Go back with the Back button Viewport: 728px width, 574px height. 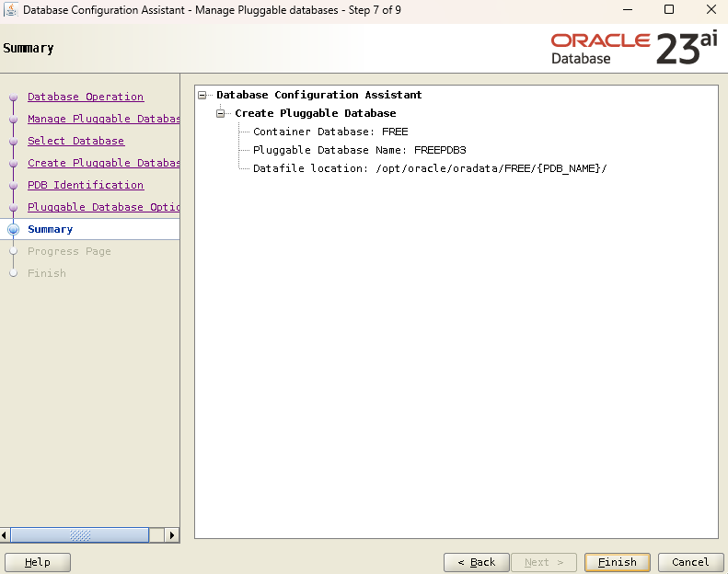477,562
